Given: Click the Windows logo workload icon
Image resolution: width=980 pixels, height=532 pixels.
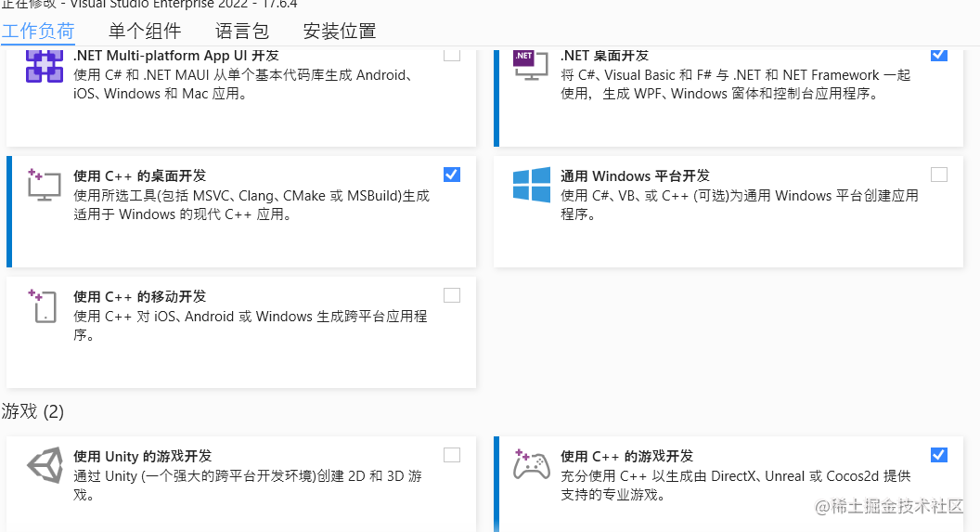Looking at the screenshot, I should coord(532,185).
